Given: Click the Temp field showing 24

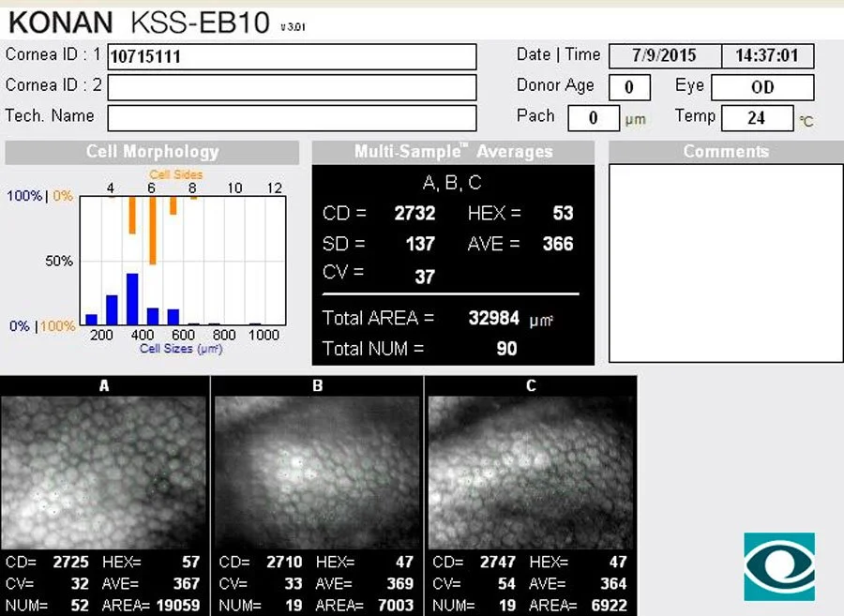Looking at the screenshot, I should click(x=757, y=118).
